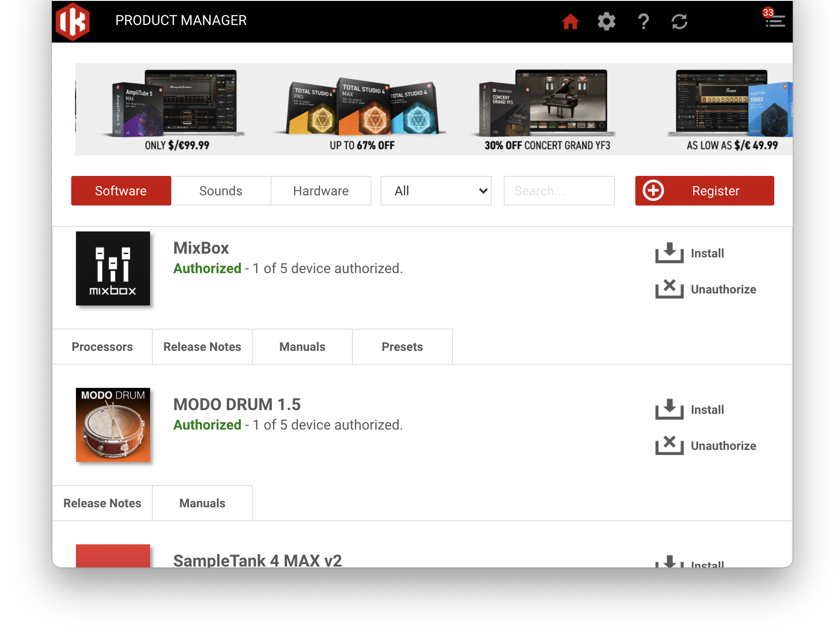Open help via the question mark icon
This screenshot has height=636, width=840.
click(643, 21)
